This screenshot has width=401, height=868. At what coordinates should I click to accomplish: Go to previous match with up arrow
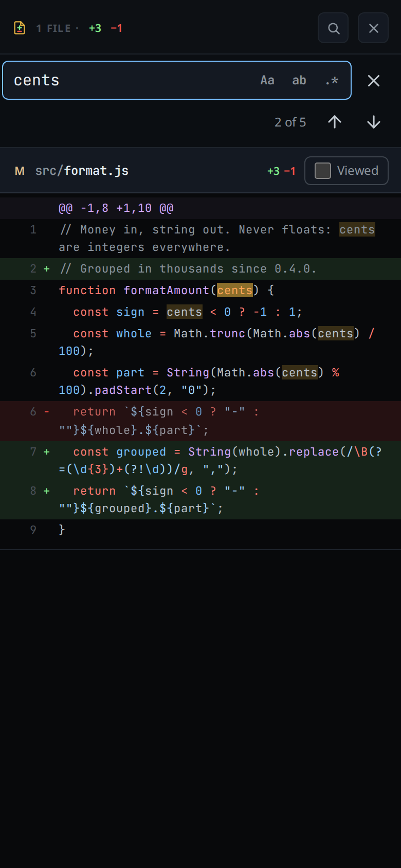(x=335, y=122)
